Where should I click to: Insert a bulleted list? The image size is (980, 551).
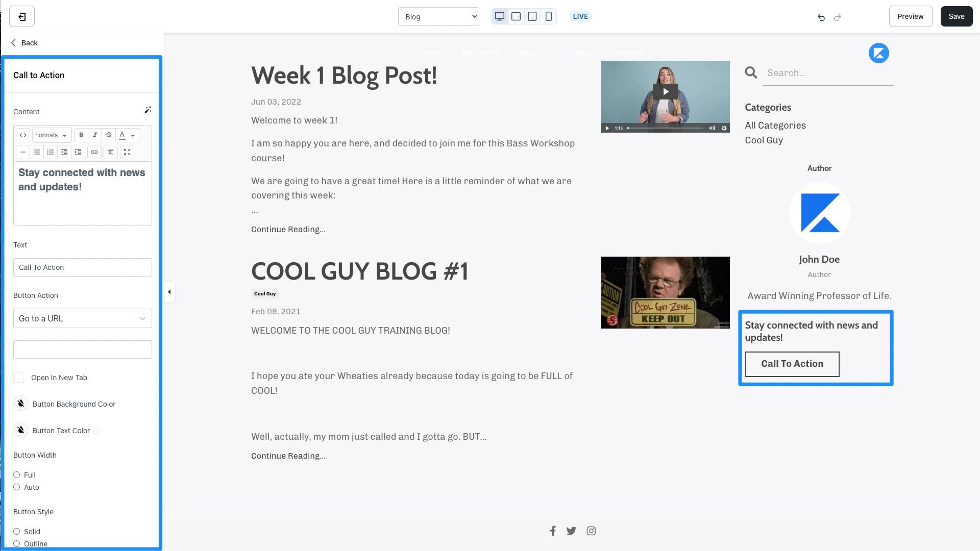(37, 152)
